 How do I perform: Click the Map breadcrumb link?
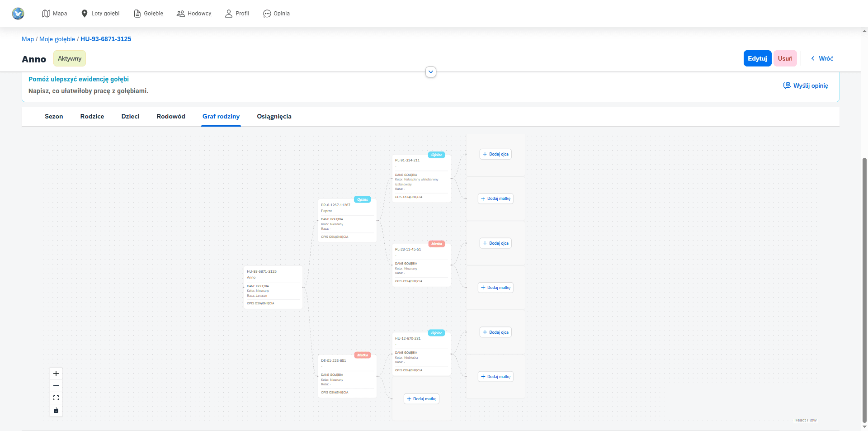click(28, 39)
